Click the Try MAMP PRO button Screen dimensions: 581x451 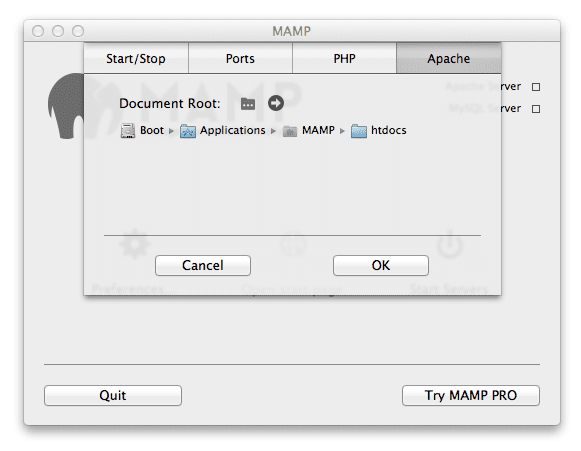click(471, 395)
